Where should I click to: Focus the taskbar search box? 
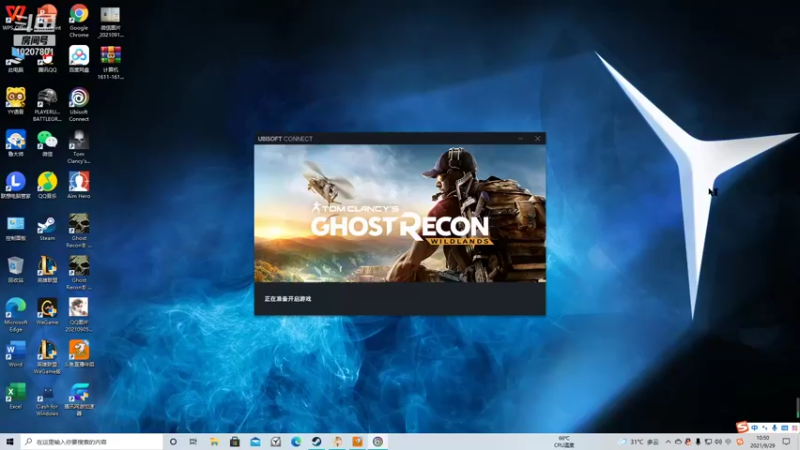92,441
